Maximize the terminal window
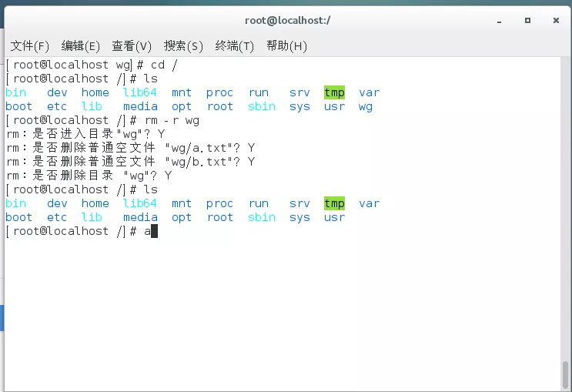 (527, 19)
